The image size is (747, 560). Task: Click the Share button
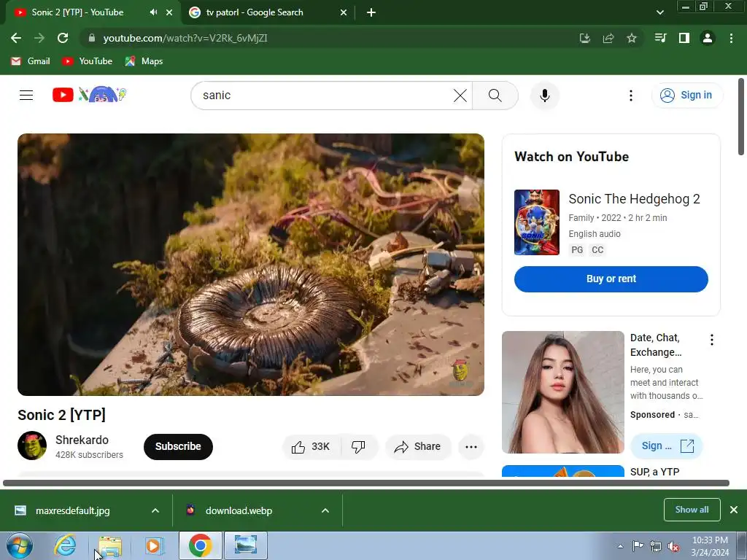(x=418, y=447)
